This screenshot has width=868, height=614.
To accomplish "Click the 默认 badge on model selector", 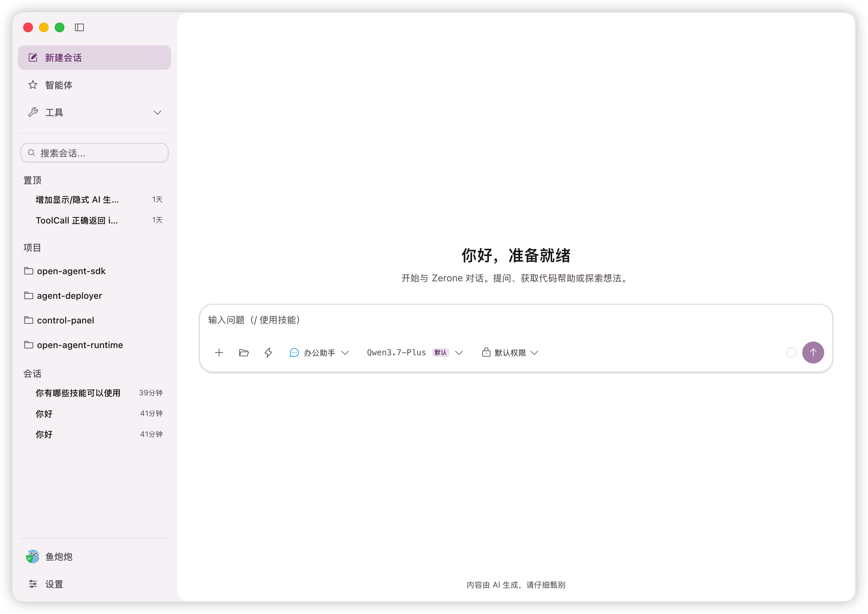I will [441, 353].
